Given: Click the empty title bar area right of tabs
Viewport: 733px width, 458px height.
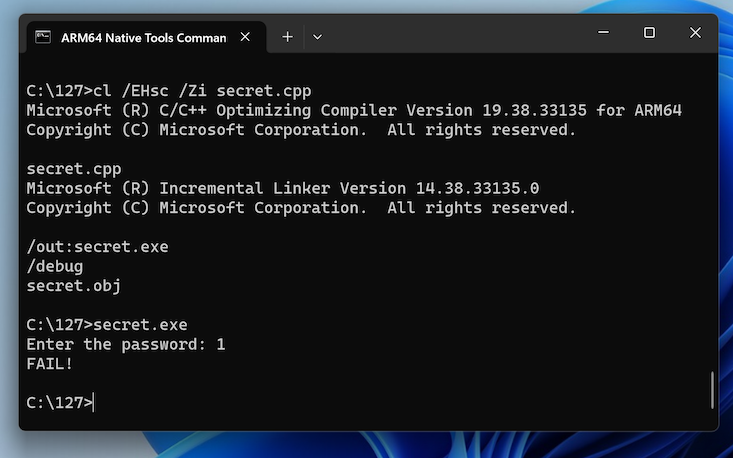Looking at the screenshot, I should tap(450, 36).
